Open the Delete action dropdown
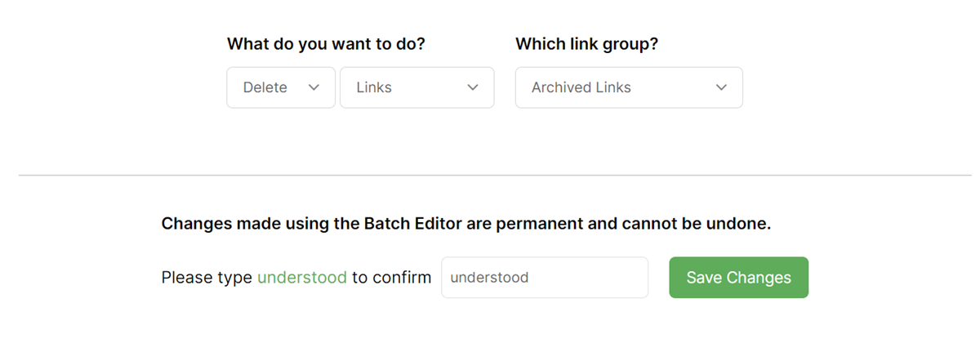Screen dimensions: 980x339 click(280, 87)
